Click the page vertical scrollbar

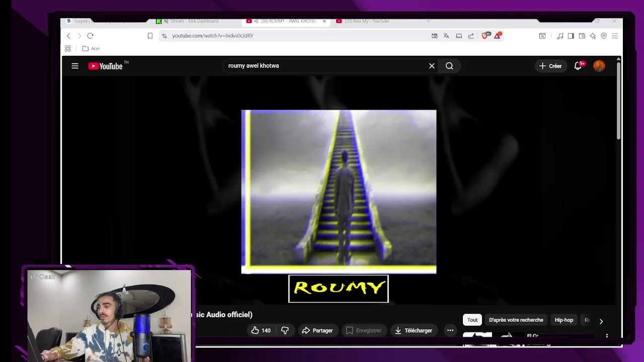tap(618, 101)
